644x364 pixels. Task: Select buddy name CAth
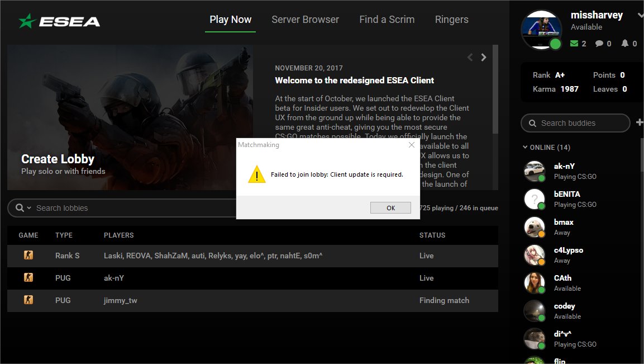click(562, 278)
